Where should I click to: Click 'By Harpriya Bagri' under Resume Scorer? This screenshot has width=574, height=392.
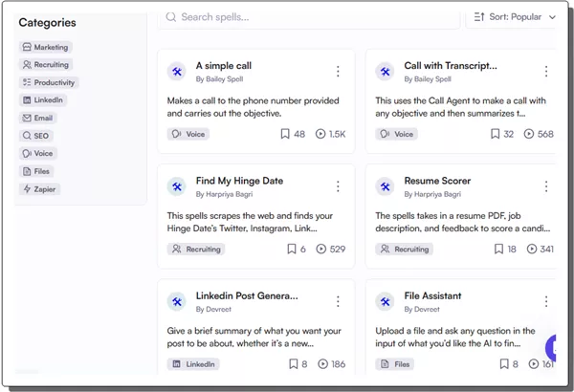pyautogui.click(x=432, y=194)
